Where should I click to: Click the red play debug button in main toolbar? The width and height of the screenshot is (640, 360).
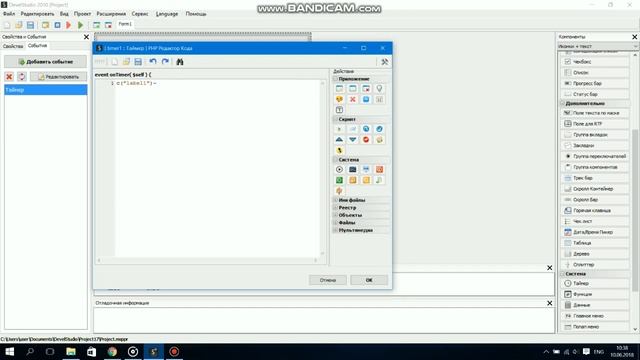click(x=69, y=25)
